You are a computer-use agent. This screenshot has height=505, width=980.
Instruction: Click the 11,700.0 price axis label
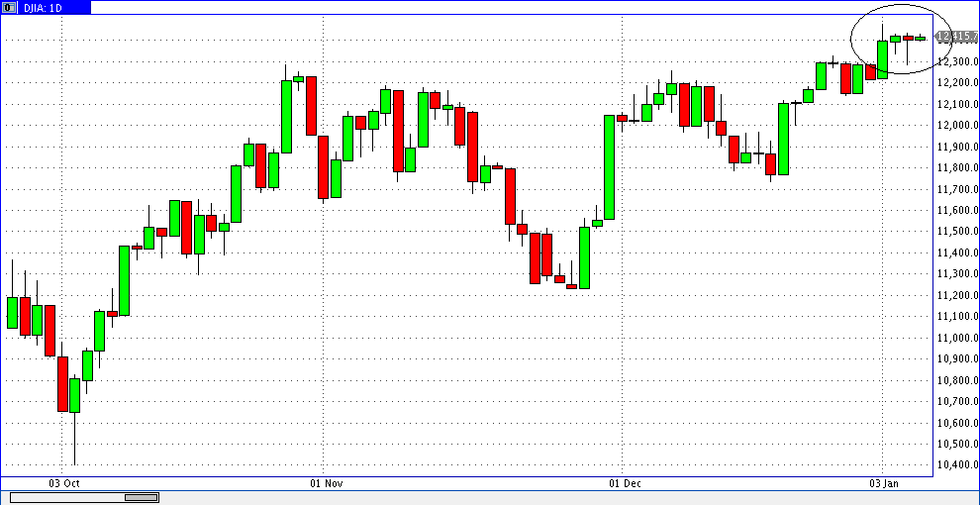[x=958, y=189]
